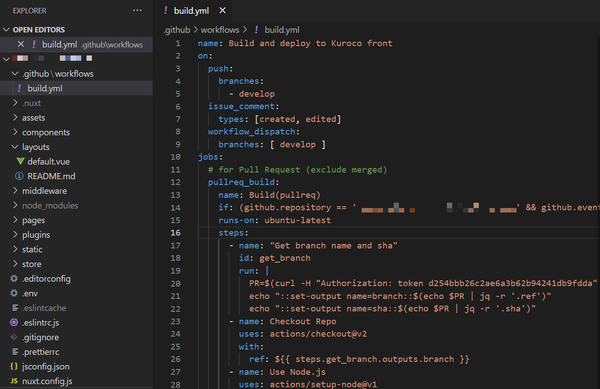Click the "workflow_dispatch:" key
This screenshot has height=389, width=600.
coord(254,132)
